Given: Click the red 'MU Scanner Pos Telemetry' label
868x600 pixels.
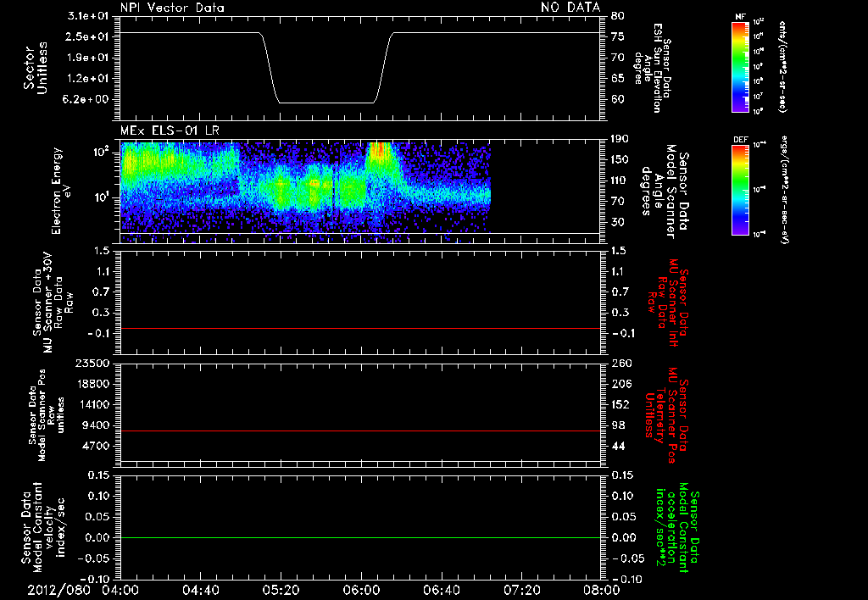Looking at the screenshot, I should [666, 415].
